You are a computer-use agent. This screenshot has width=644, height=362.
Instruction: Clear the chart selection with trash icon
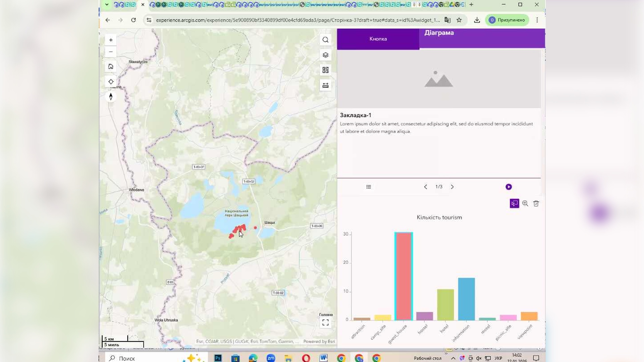coord(536,203)
